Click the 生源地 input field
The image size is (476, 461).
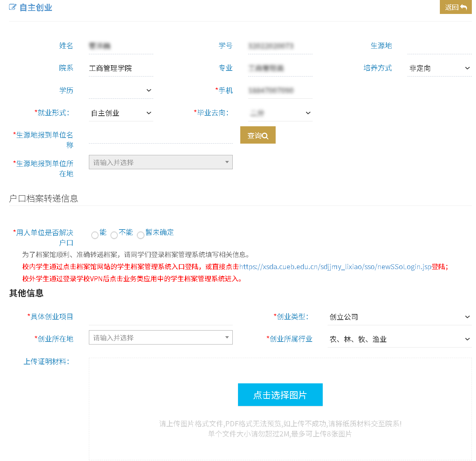[439, 46]
